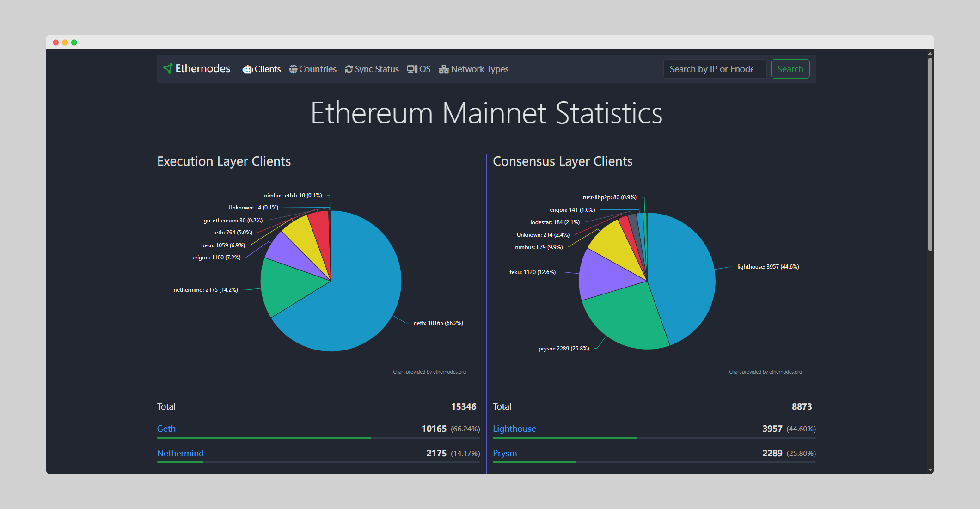Click the scrollbar down arrow
Image resolution: width=980 pixels, height=509 pixels.
(x=930, y=470)
